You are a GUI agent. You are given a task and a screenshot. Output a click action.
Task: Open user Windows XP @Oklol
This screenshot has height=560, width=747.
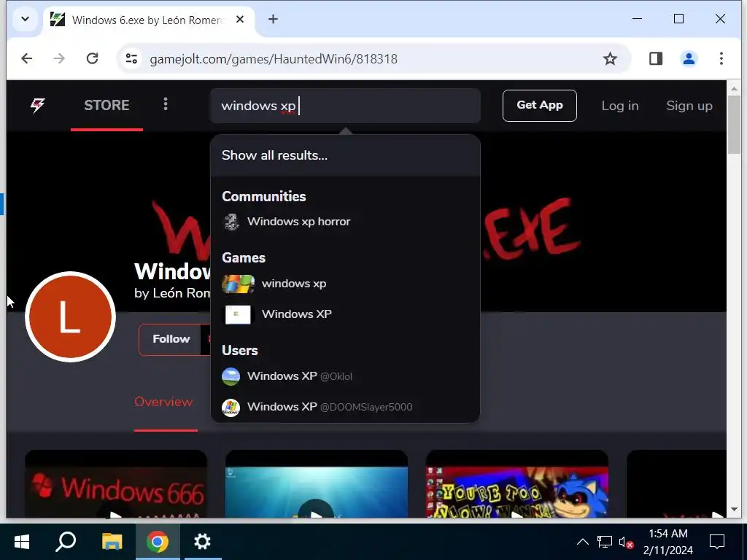[x=345, y=376]
